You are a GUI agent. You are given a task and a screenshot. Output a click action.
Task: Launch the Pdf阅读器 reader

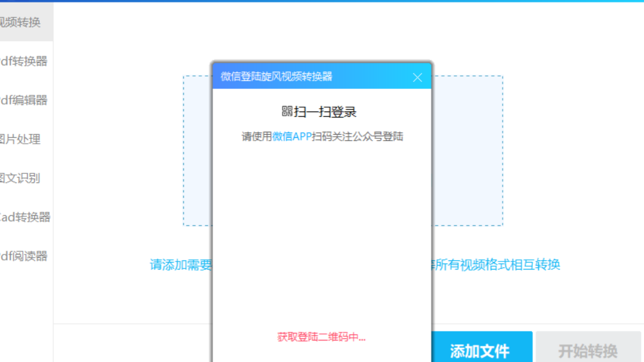(23, 256)
